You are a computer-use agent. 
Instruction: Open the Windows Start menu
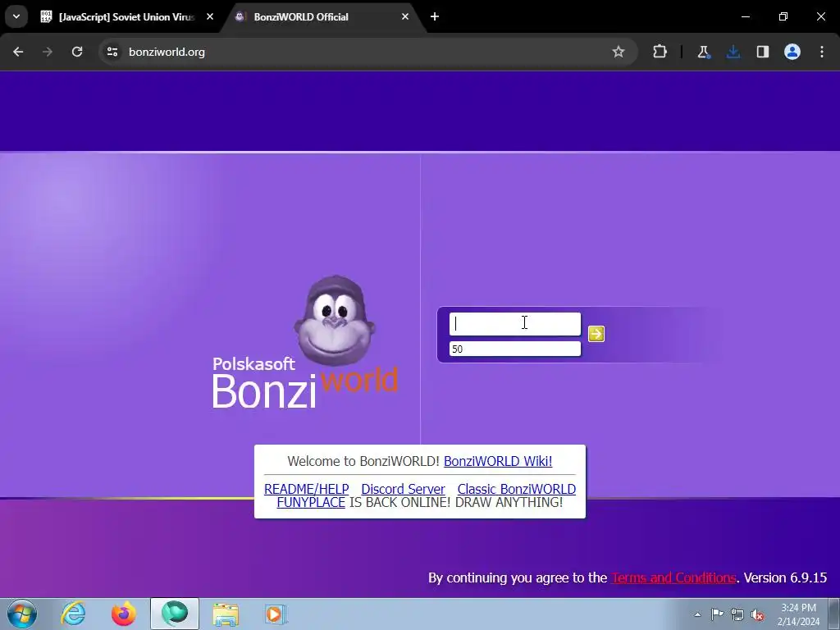[22, 614]
